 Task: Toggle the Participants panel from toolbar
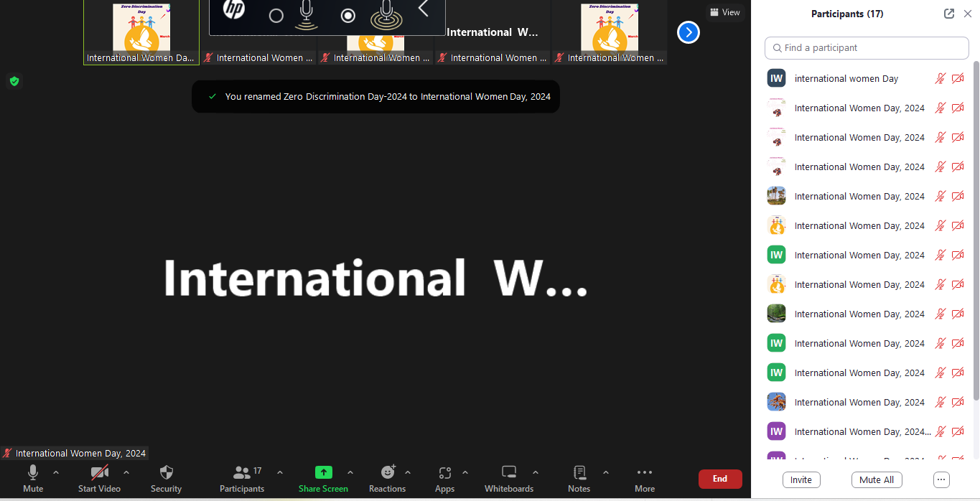pos(242,478)
